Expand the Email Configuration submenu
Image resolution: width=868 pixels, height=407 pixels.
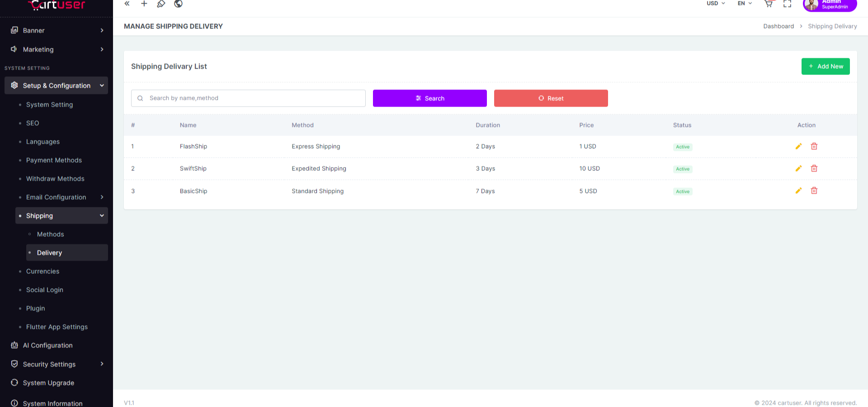tap(102, 197)
